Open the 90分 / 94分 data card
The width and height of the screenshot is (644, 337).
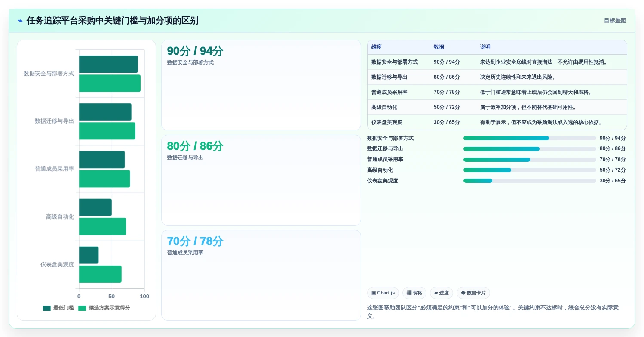pyautogui.click(x=261, y=85)
